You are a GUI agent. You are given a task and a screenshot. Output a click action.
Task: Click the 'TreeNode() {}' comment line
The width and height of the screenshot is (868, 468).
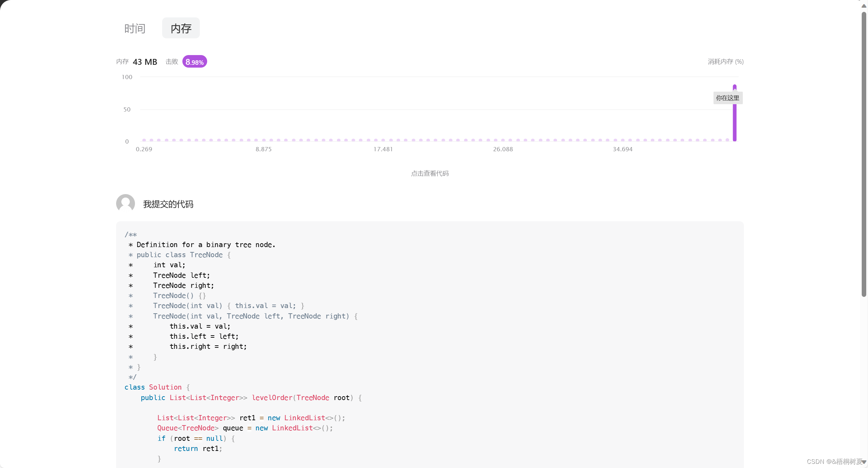coord(180,296)
